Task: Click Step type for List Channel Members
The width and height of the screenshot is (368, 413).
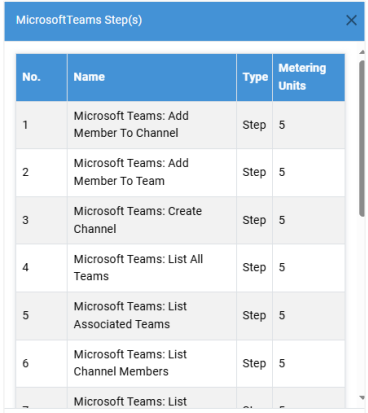Action: pyautogui.click(x=254, y=364)
